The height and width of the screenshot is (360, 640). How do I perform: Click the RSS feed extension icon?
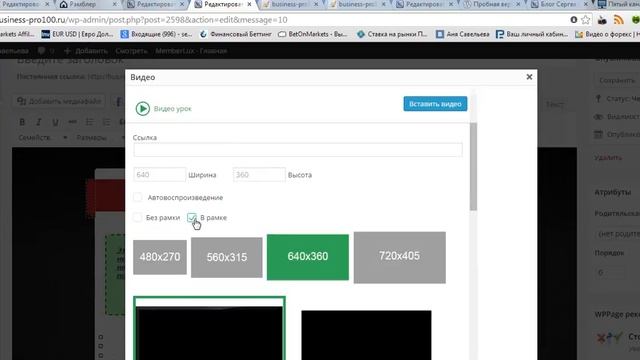pos(618,20)
